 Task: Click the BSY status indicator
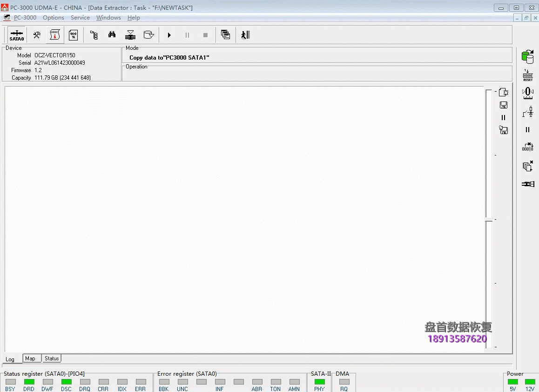point(11,382)
